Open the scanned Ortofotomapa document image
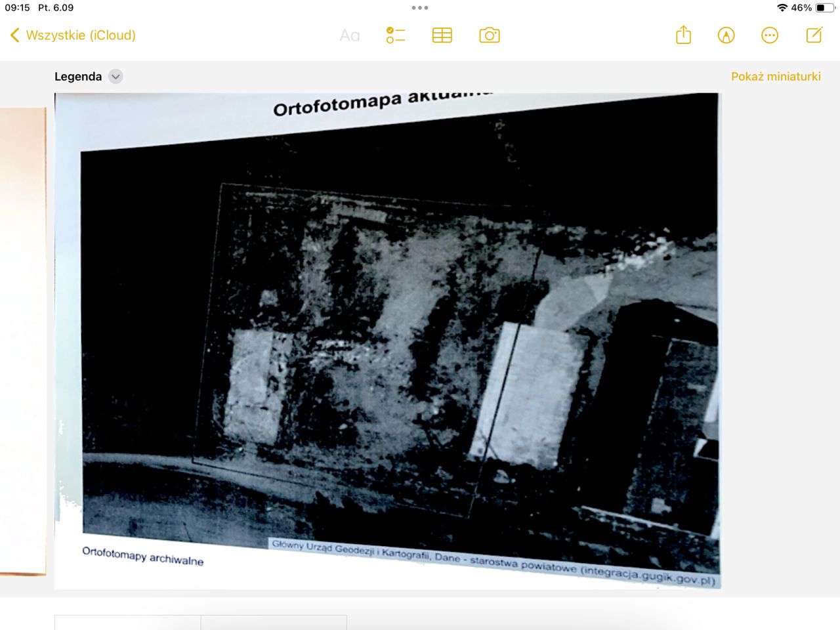The image size is (840, 630). [387, 341]
